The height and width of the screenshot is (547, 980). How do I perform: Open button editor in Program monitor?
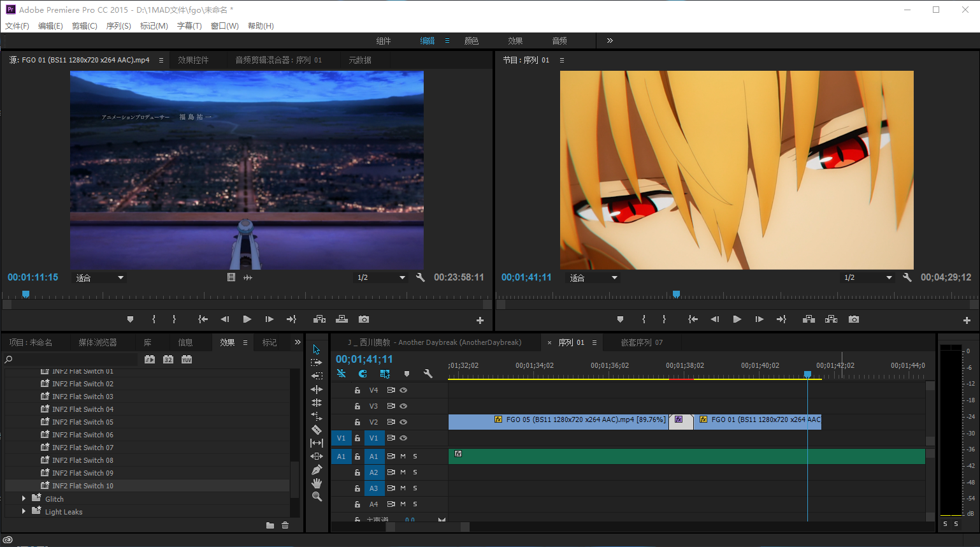tap(967, 320)
